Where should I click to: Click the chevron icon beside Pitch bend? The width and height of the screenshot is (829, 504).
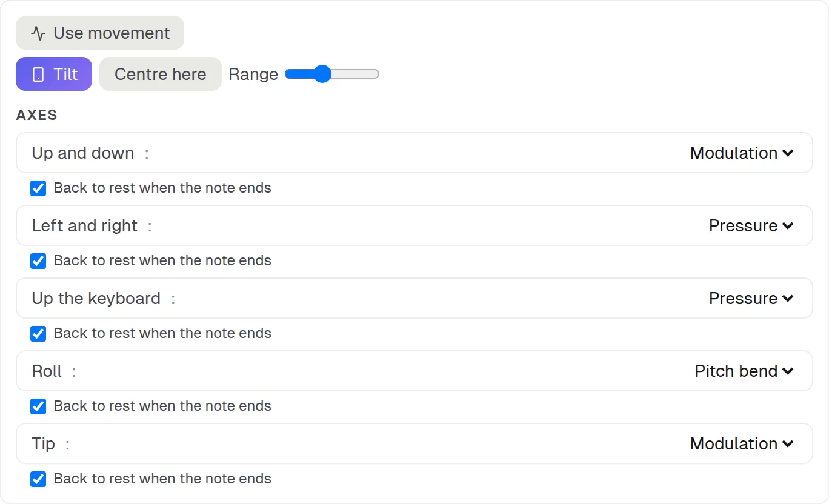788,371
